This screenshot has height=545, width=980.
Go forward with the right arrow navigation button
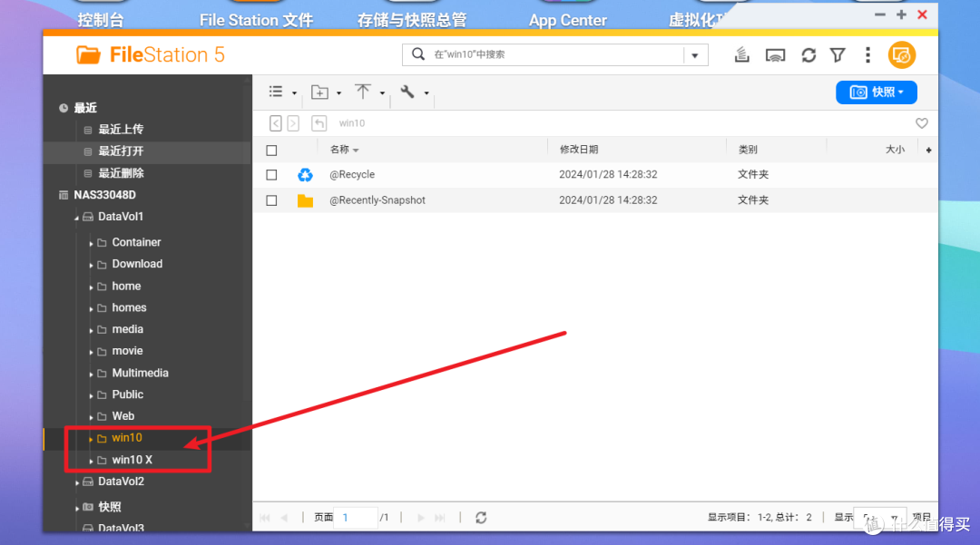tap(293, 123)
